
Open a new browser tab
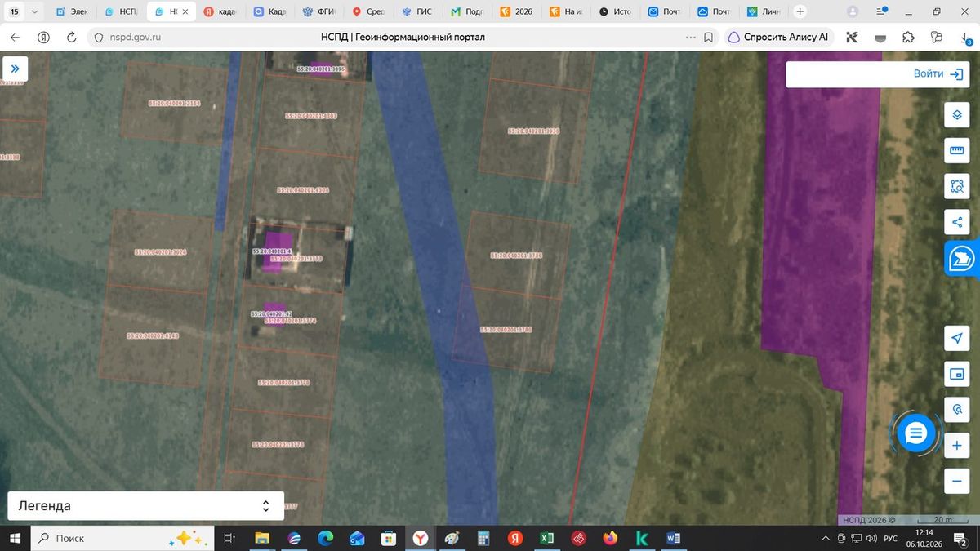pos(800,12)
